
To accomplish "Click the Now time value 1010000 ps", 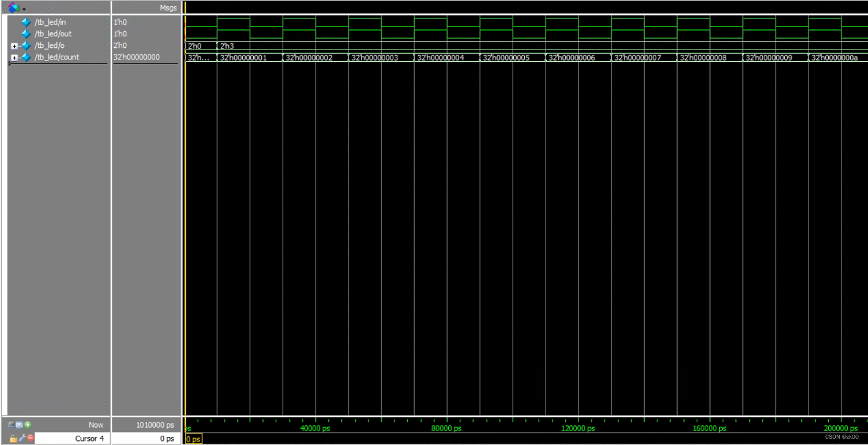I will pyautogui.click(x=155, y=425).
